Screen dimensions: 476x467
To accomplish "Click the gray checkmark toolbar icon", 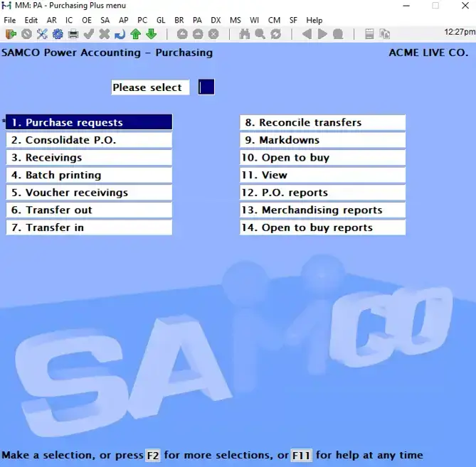I will click(89, 33).
